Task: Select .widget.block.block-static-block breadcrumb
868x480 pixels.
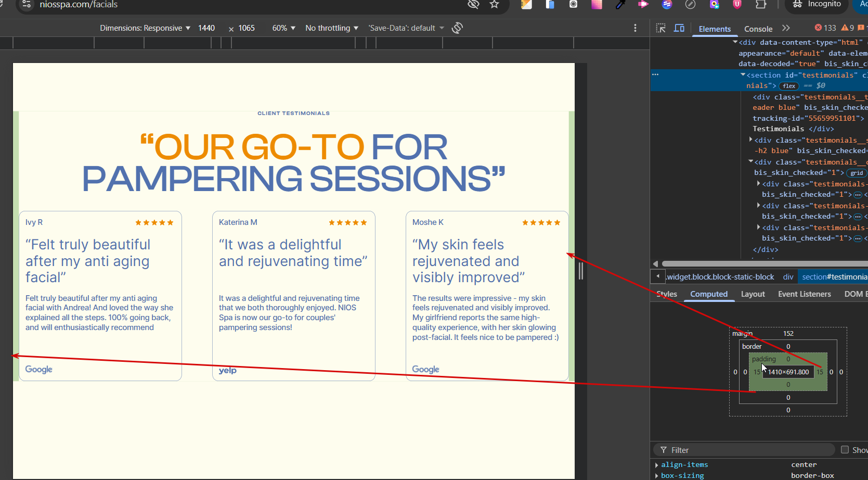Action: (x=720, y=277)
